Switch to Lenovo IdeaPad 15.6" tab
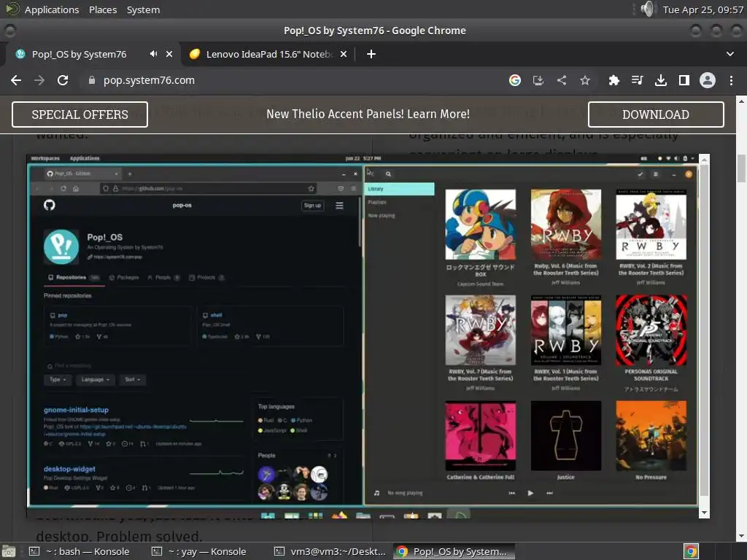 pyautogui.click(x=268, y=54)
